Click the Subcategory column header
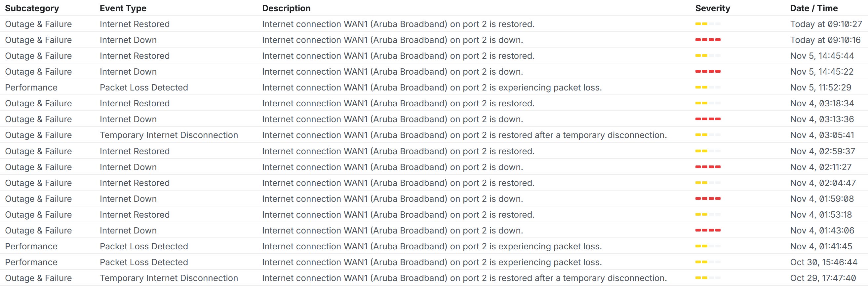 pyautogui.click(x=32, y=8)
